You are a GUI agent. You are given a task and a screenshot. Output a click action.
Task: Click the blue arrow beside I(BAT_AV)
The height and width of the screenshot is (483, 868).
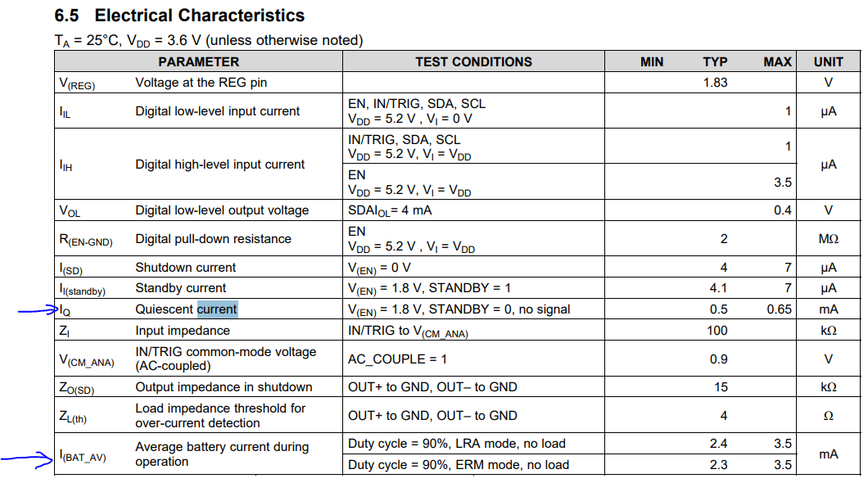click(x=26, y=460)
